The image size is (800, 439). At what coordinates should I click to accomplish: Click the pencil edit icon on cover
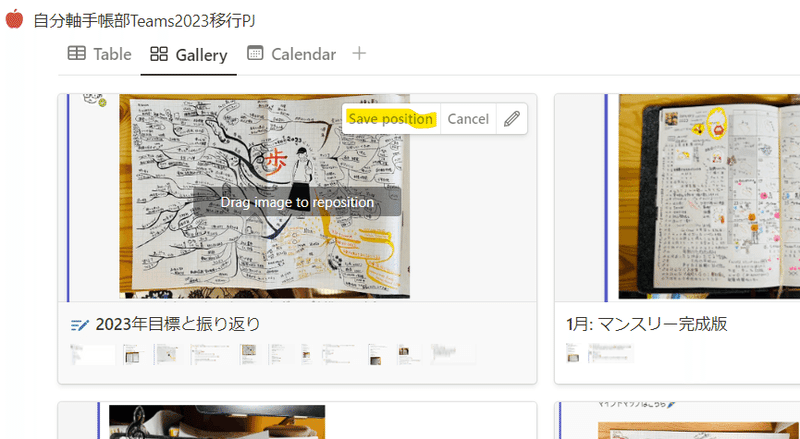click(x=512, y=119)
